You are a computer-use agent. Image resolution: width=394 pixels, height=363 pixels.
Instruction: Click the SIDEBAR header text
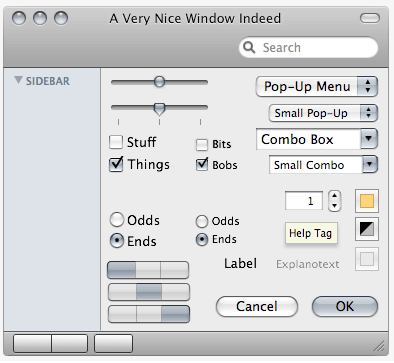(48, 81)
